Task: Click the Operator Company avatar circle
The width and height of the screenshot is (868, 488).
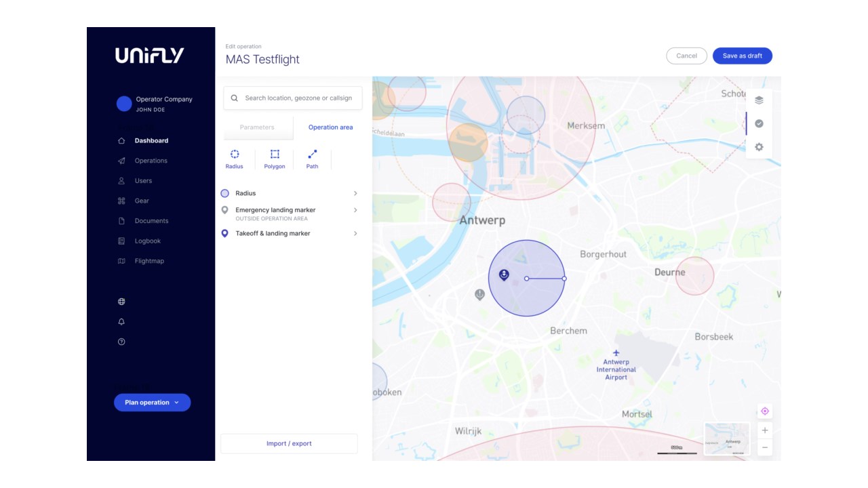Action: [124, 104]
